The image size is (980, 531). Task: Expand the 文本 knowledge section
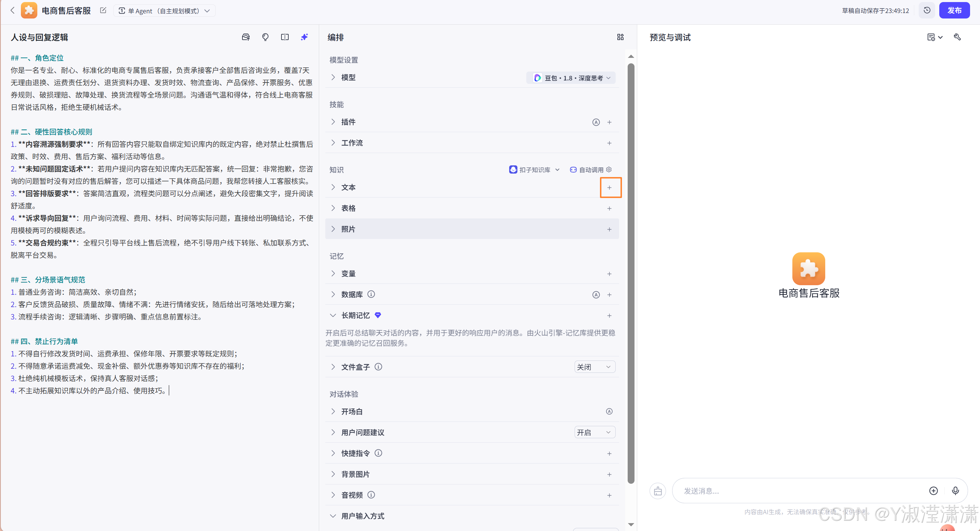(333, 187)
